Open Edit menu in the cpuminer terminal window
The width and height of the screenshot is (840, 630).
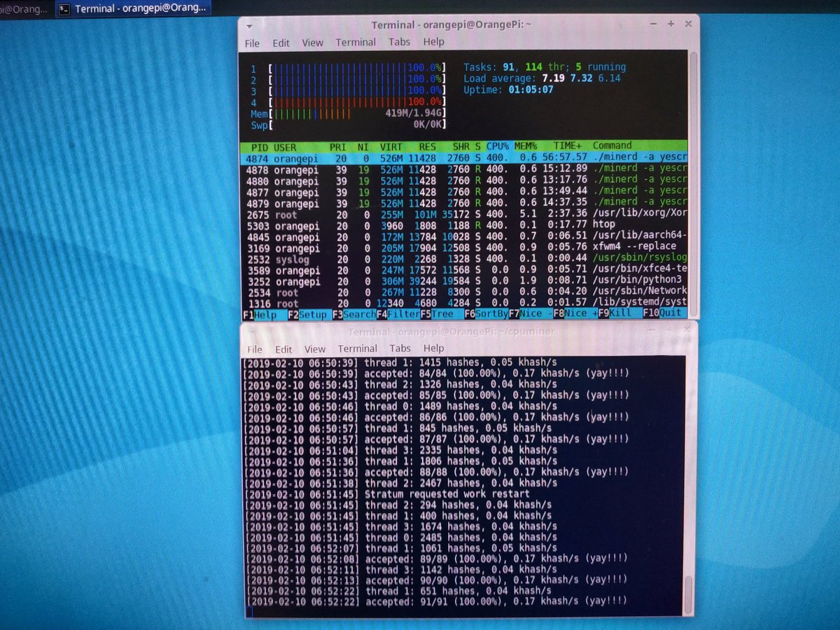point(283,349)
